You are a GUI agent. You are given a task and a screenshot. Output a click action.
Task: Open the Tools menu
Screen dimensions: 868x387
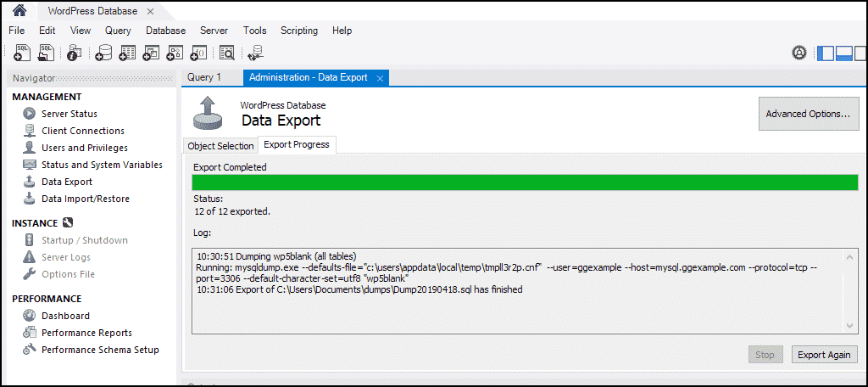click(254, 31)
